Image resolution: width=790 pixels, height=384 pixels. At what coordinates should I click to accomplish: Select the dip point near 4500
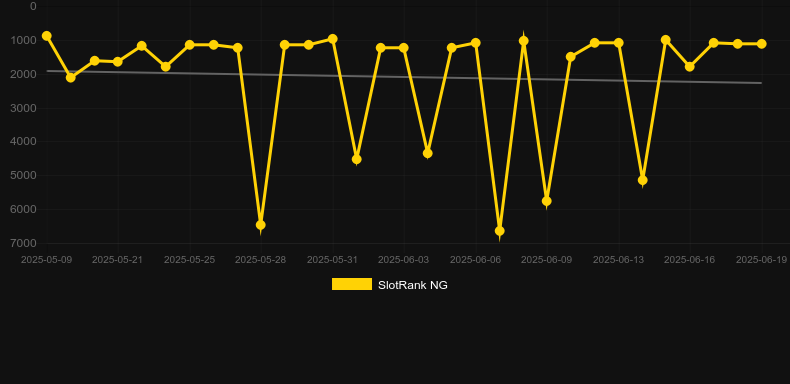click(x=356, y=159)
